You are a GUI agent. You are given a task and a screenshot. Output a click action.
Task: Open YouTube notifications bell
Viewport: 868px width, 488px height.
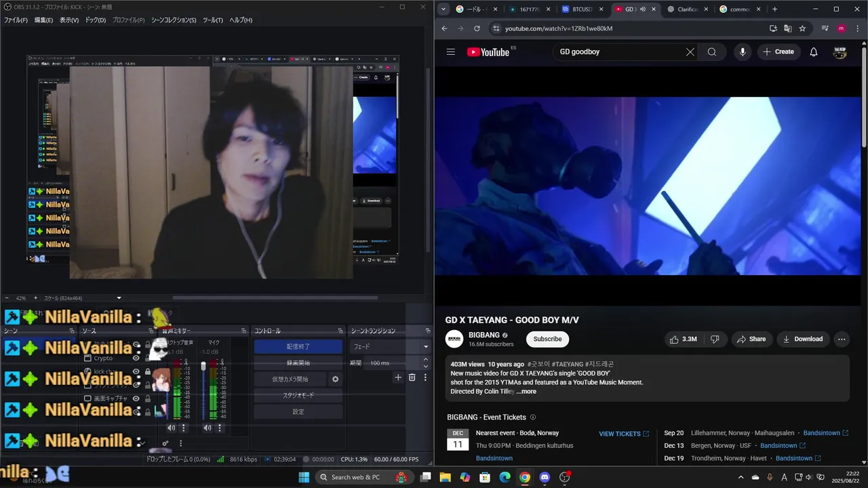814,52
